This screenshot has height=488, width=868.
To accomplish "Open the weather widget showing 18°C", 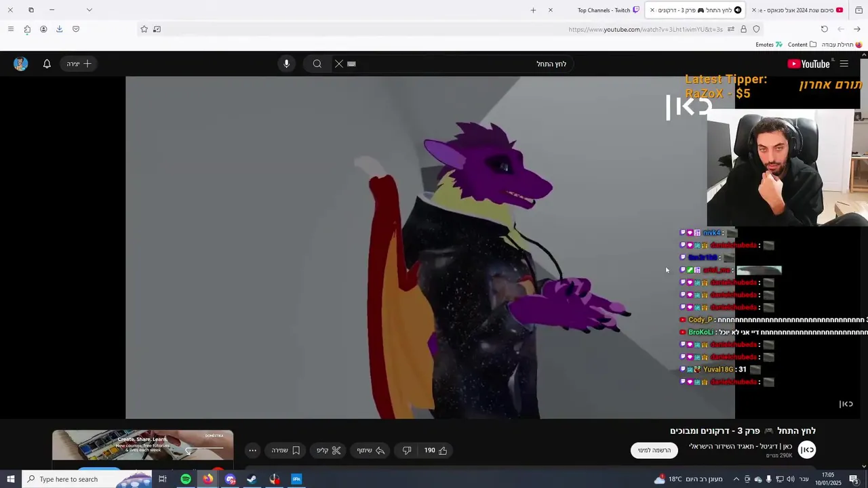I will click(x=688, y=479).
